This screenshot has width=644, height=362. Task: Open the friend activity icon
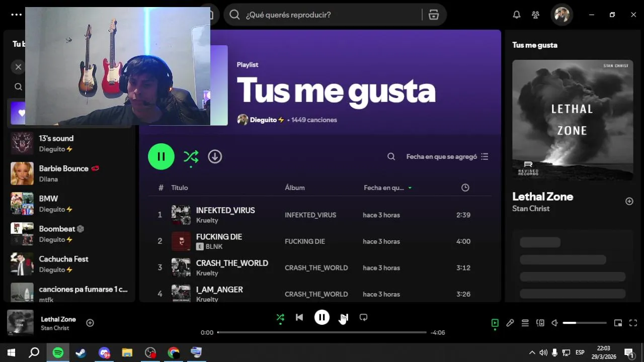coord(536,15)
